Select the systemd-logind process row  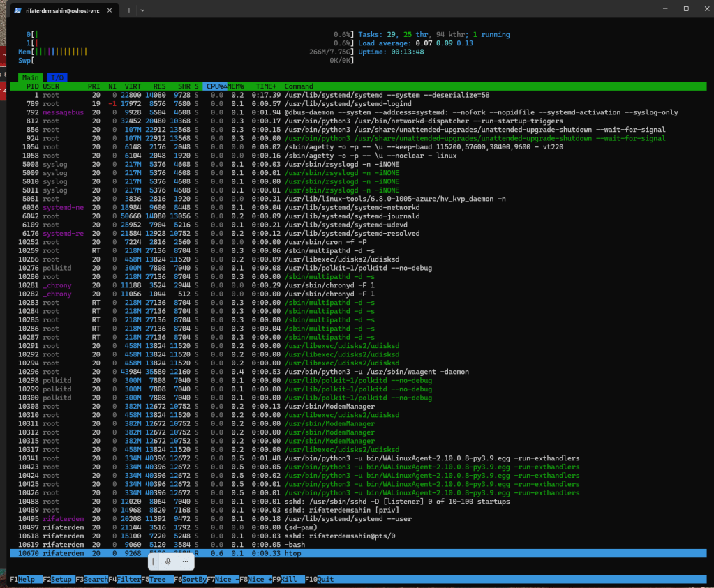pos(358,104)
